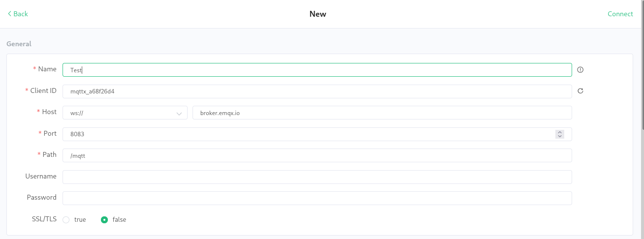Click the General section heading
The height and width of the screenshot is (239, 644).
pyautogui.click(x=19, y=44)
